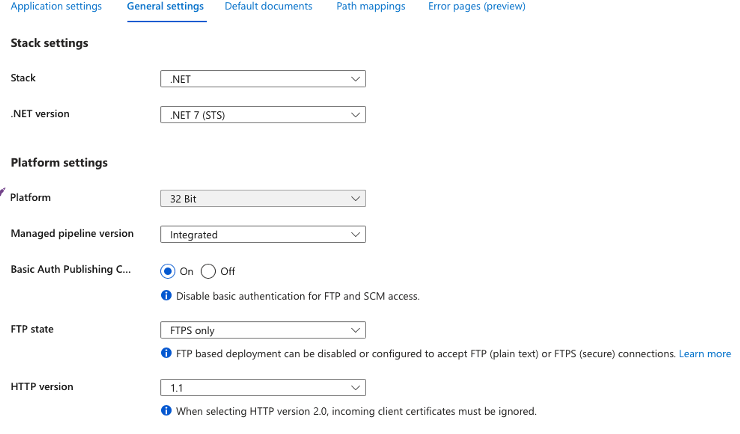
Task: Click info icon beside FTP deployment note
Action: pos(166,354)
